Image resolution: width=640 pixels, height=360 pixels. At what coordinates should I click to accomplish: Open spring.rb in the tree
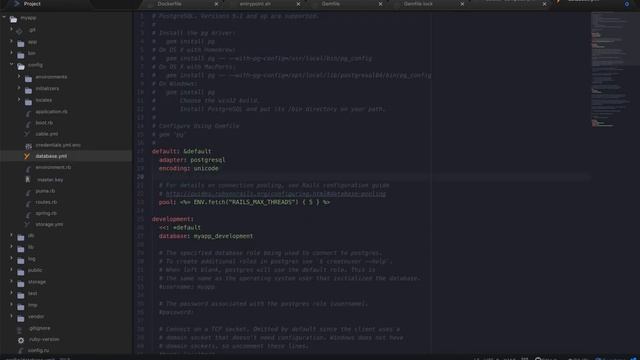46,213
